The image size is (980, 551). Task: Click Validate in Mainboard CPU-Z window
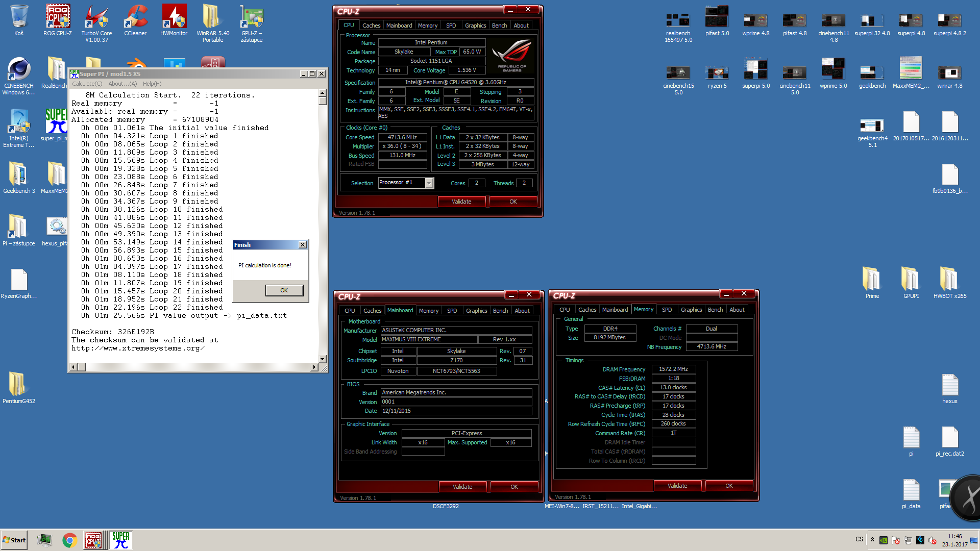(x=462, y=487)
